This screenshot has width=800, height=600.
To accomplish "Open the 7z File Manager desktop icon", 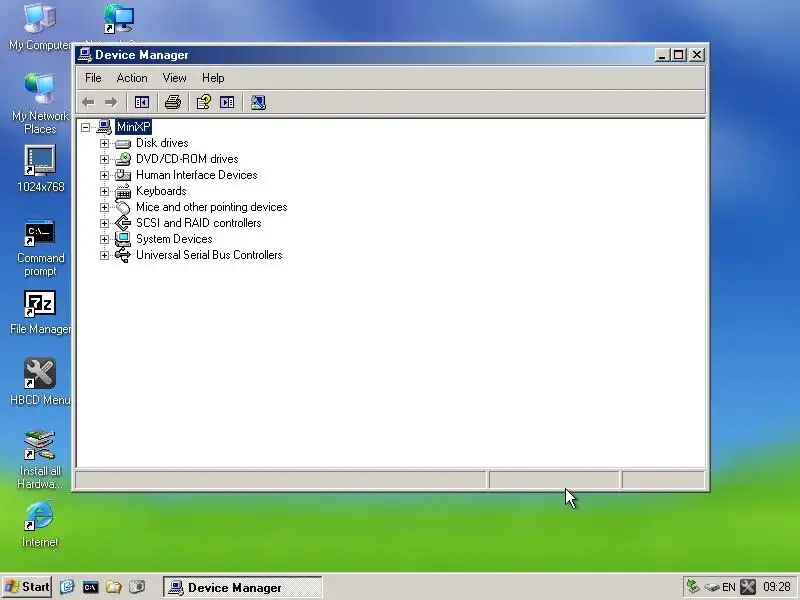I will pyautogui.click(x=40, y=304).
